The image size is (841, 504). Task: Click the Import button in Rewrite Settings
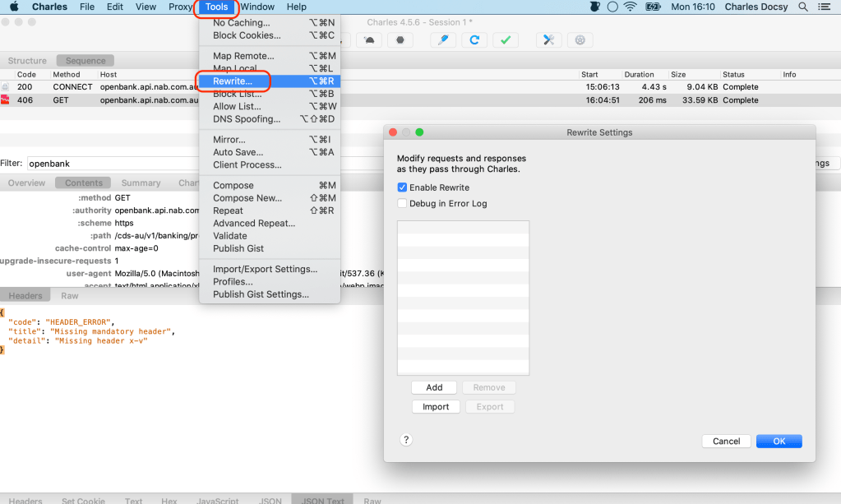point(436,407)
